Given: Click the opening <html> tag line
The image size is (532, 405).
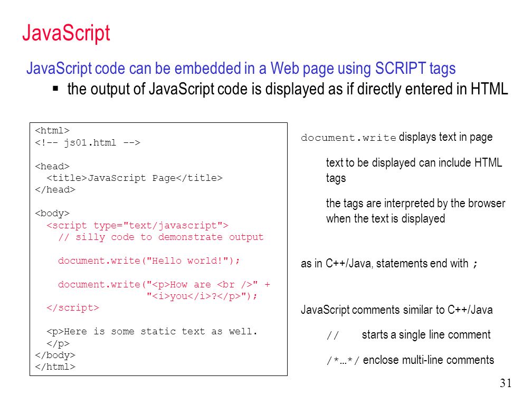Looking at the screenshot, I should coord(52,130).
